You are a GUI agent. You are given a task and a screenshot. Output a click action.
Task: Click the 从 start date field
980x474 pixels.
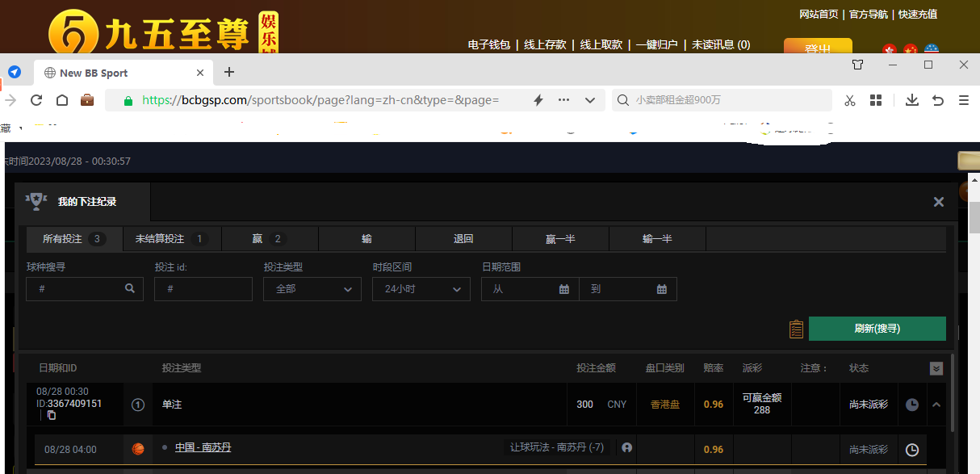pyautogui.click(x=530, y=288)
